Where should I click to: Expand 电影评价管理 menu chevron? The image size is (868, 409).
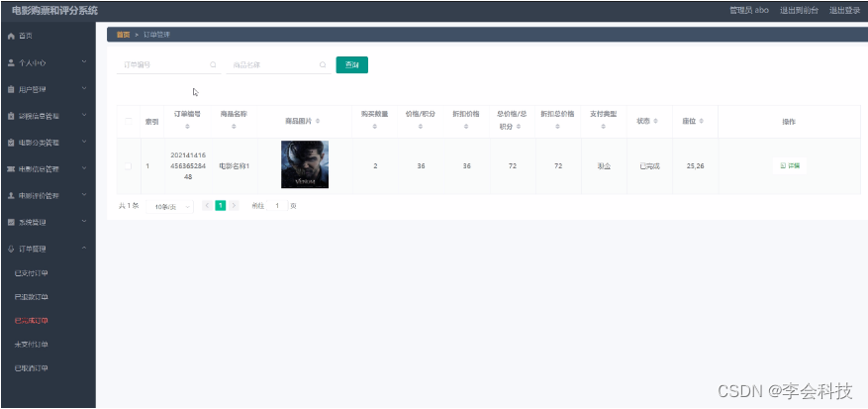[84, 195]
